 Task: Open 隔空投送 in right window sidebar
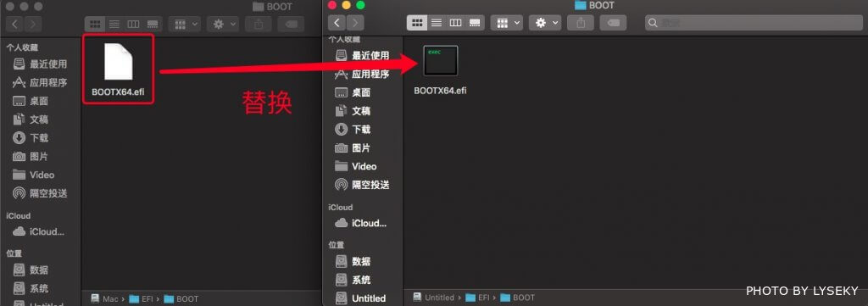click(x=363, y=184)
